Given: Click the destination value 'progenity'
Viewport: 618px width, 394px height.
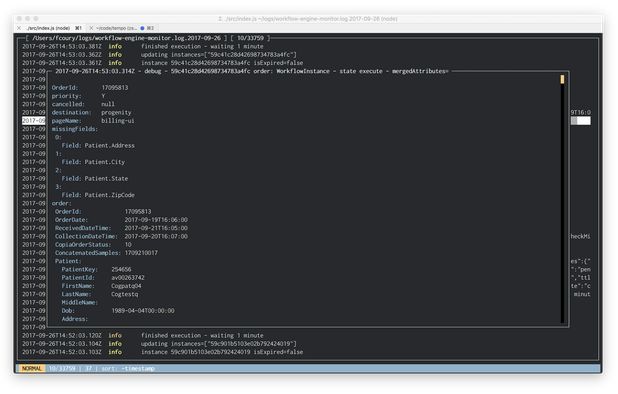Looking at the screenshot, I should click(116, 112).
